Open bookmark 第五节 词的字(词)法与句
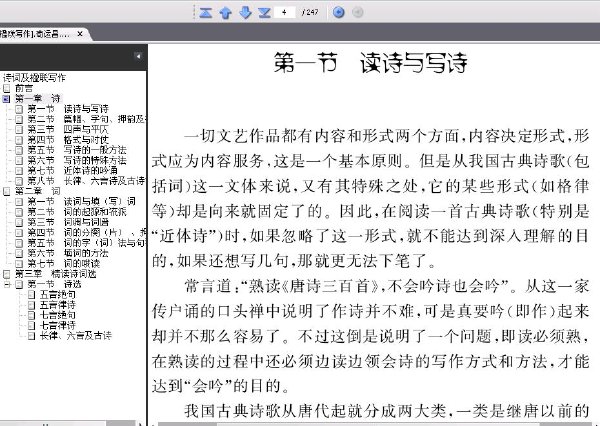Screen dimensions: 600x426 (86, 243)
